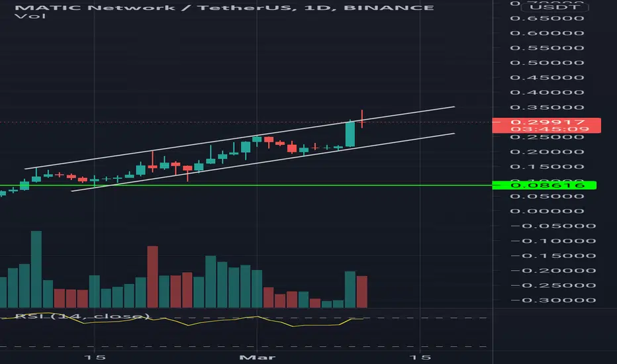Click the tallest green volume bar
617x364 pixels.
[36, 269]
